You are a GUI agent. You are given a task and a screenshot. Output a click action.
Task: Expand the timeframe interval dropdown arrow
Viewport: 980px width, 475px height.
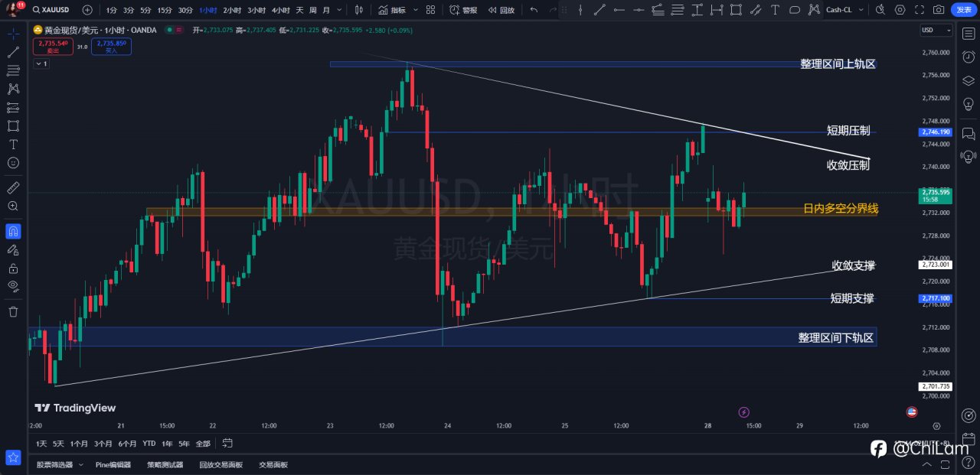point(339,10)
